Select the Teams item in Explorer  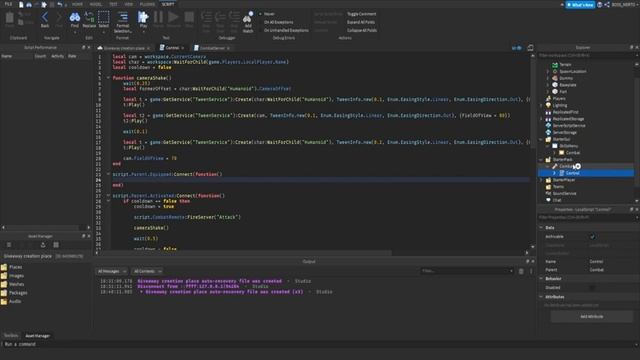pyautogui.click(x=558, y=187)
